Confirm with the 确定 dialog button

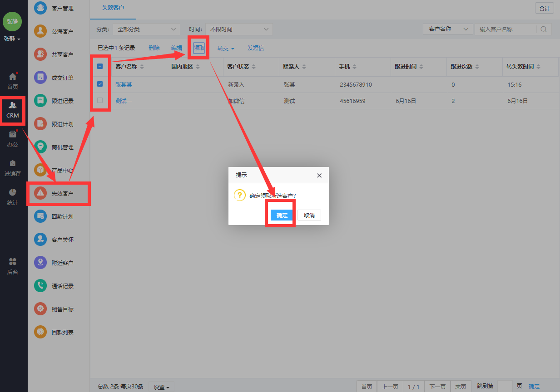pos(282,215)
